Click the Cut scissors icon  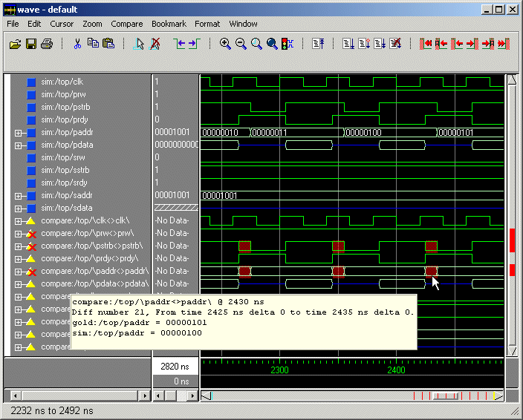(x=77, y=44)
